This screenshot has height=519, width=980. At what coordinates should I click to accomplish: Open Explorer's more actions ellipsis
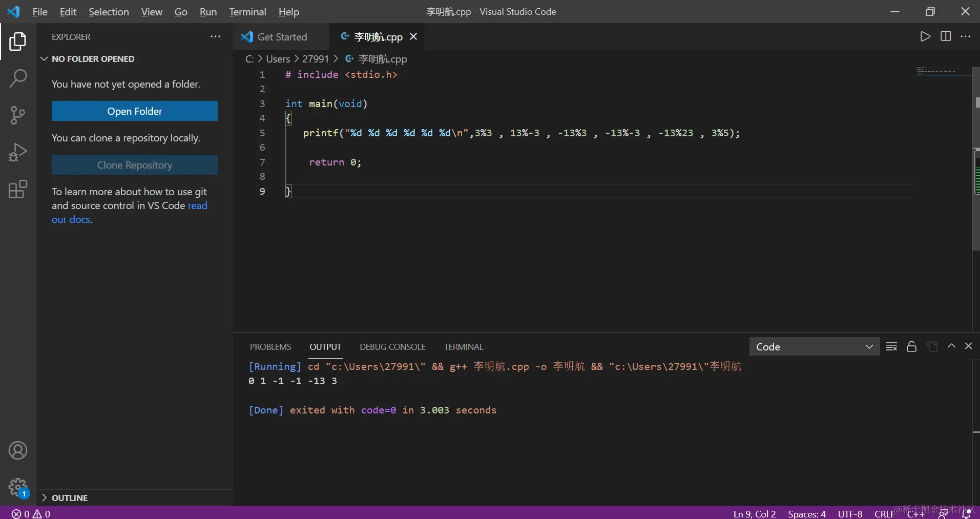(x=215, y=36)
